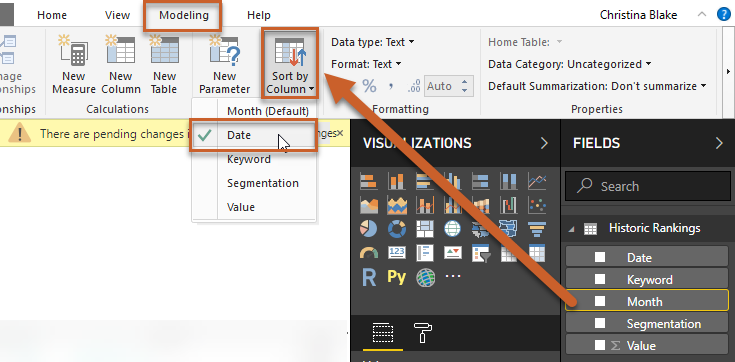
Task: Choose Segmentation in sort menu
Action: [254, 183]
